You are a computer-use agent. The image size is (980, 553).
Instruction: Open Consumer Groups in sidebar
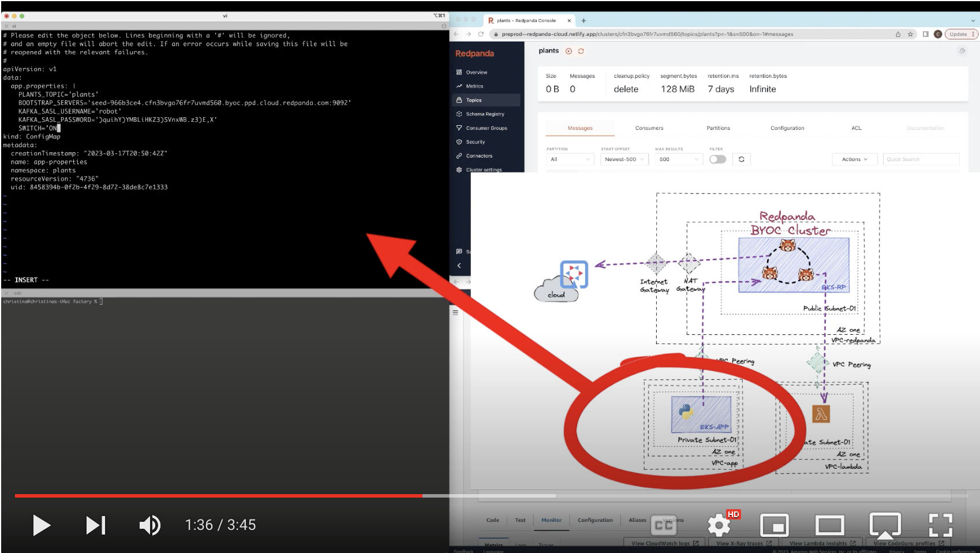point(487,128)
